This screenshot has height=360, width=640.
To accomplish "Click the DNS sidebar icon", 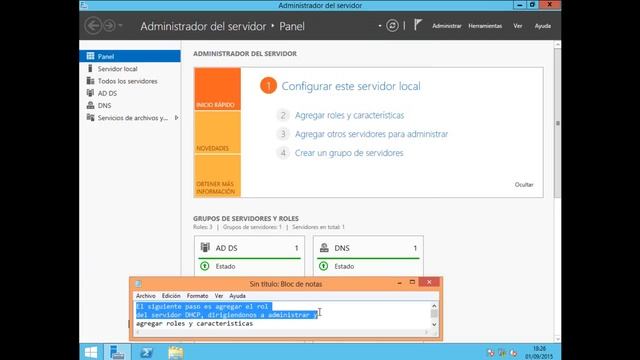I will click(90, 105).
